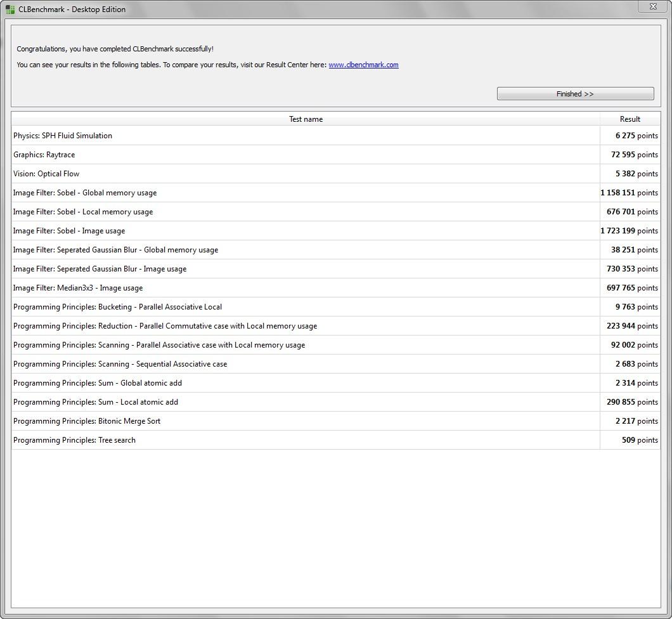Click the Result column header
Viewport: 672px width, 619px height.
pyautogui.click(x=630, y=119)
